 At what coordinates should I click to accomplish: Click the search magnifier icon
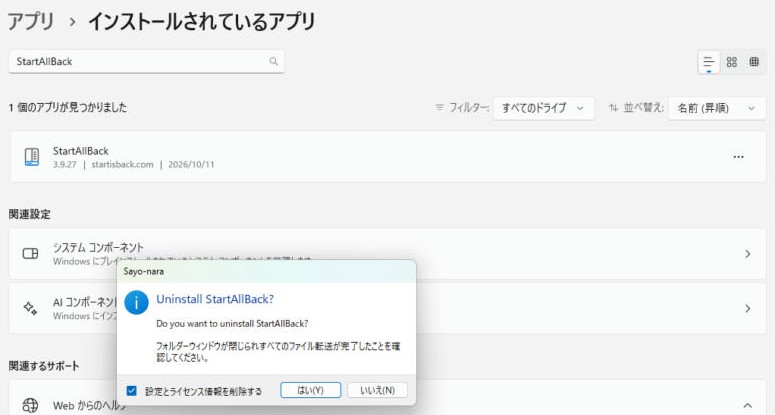pos(273,61)
